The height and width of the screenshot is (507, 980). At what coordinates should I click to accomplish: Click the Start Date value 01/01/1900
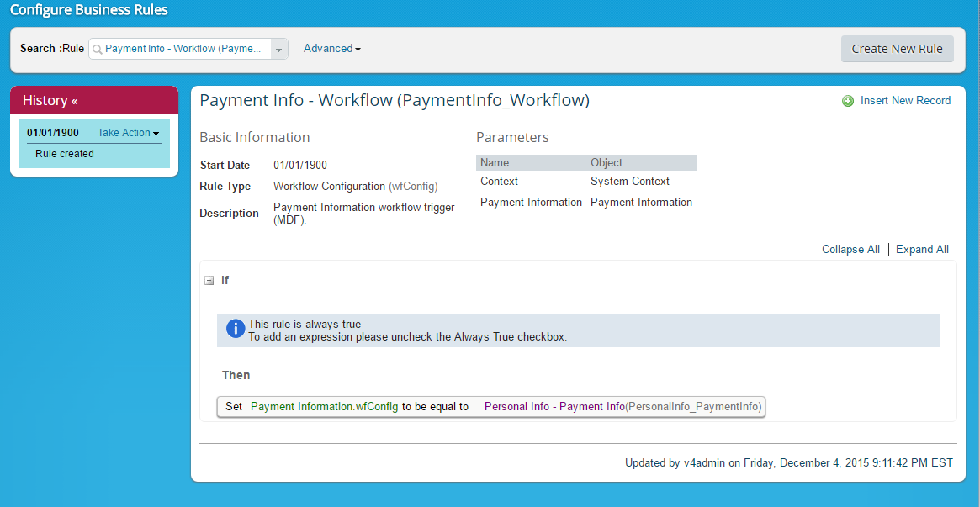[x=300, y=166]
